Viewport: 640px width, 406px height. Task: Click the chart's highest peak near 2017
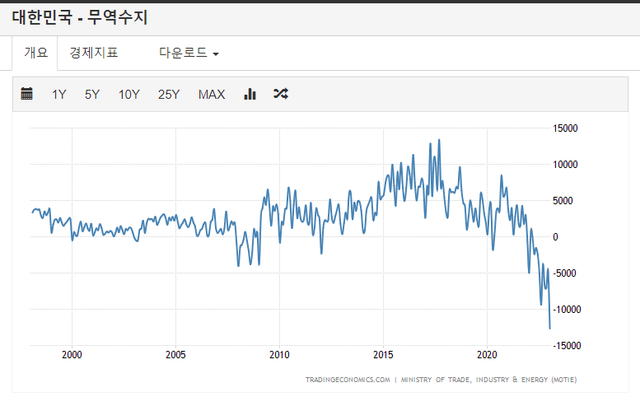pyautogui.click(x=439, y=141)
